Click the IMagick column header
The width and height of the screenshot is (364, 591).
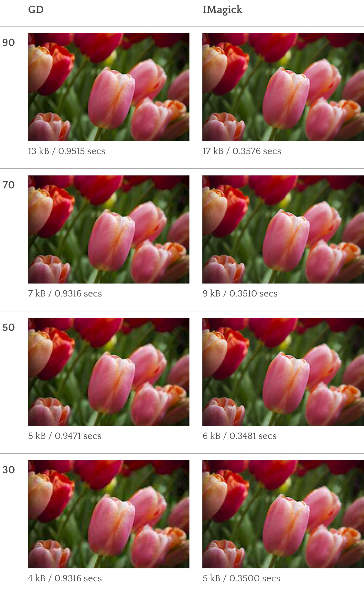[x=222, y=10]
